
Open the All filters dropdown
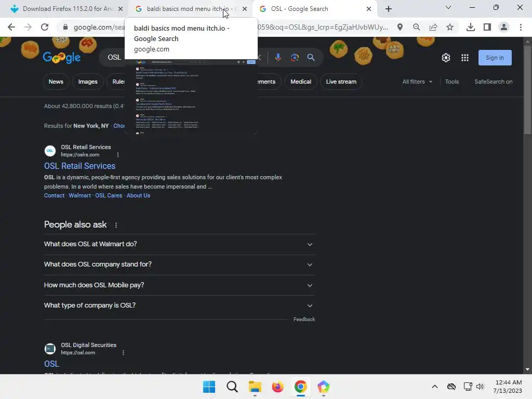click(417, 82)
